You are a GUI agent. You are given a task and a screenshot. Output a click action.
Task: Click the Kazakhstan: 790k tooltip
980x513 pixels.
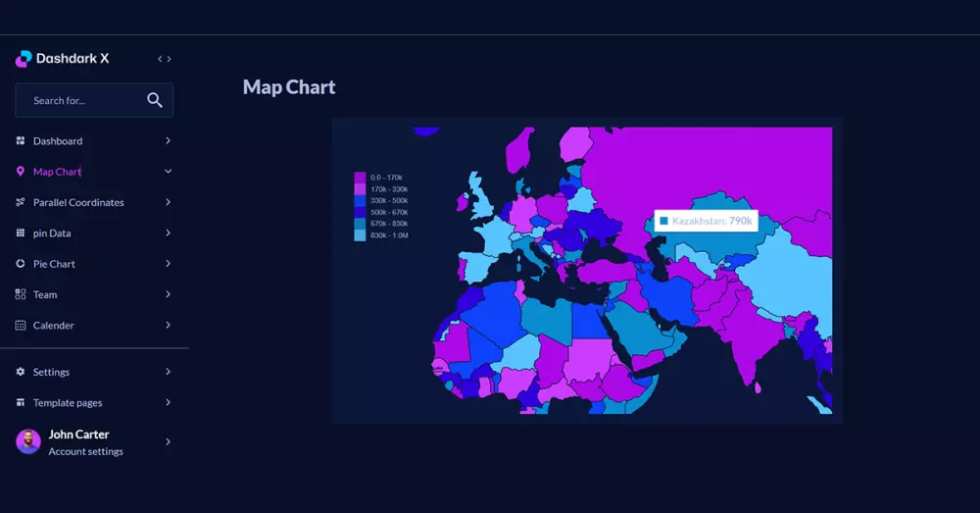707,221
